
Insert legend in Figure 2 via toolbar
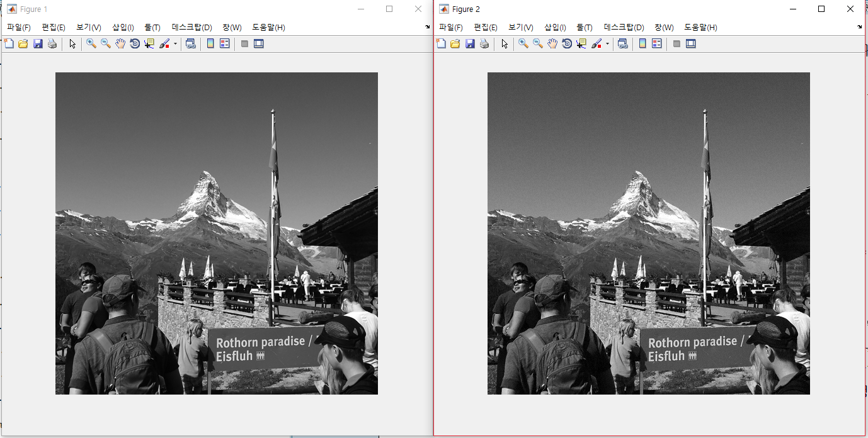657,44
